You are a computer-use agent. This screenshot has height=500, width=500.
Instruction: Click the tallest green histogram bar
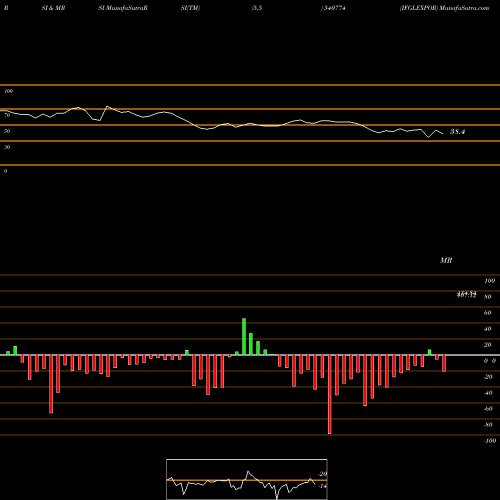(244, 337)
